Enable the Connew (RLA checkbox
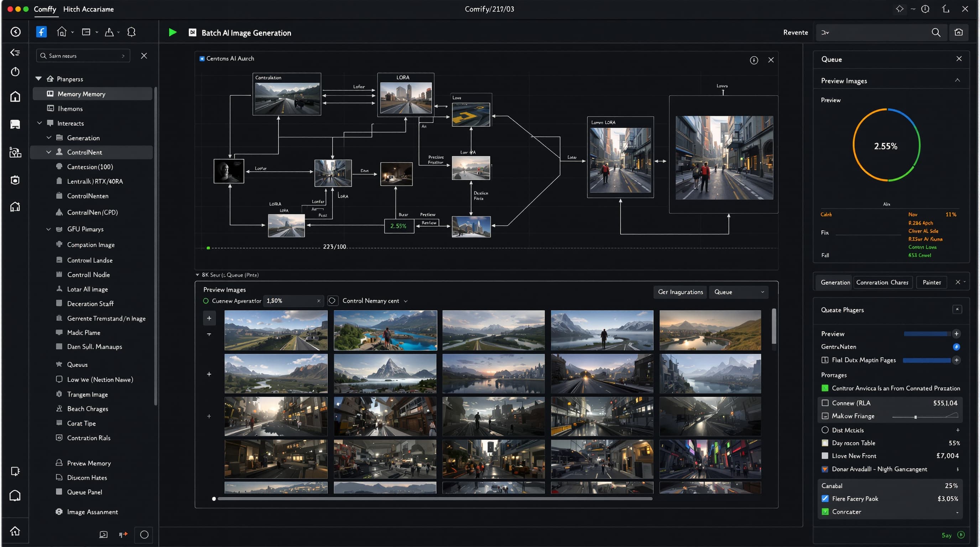980x547 pixels. pos(825,403)
